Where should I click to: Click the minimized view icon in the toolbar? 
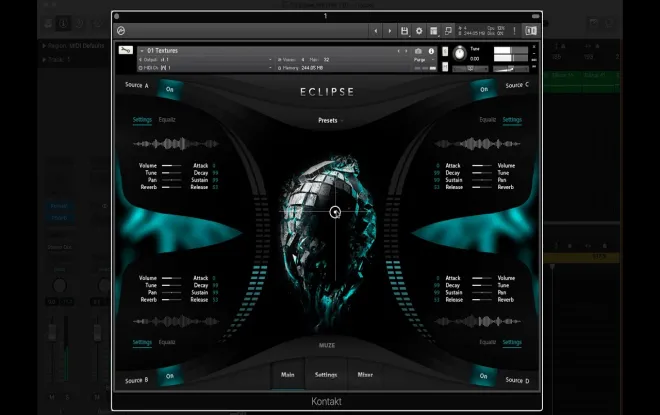point(448,31)
